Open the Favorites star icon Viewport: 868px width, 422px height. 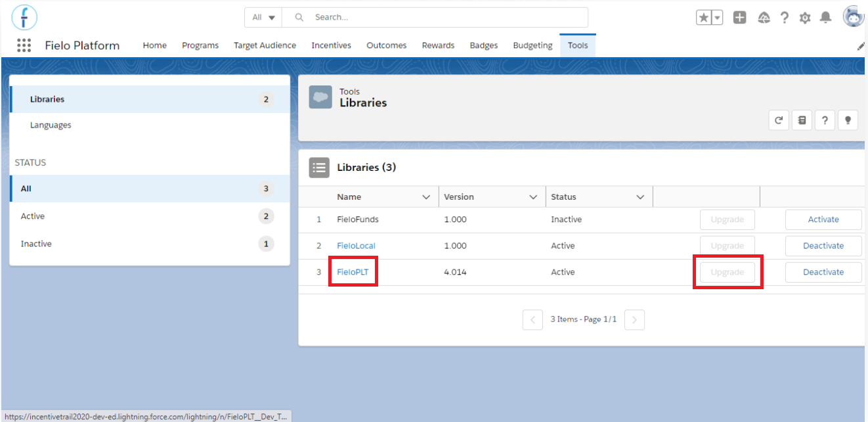pyautogui.click(x=704, y=18)
